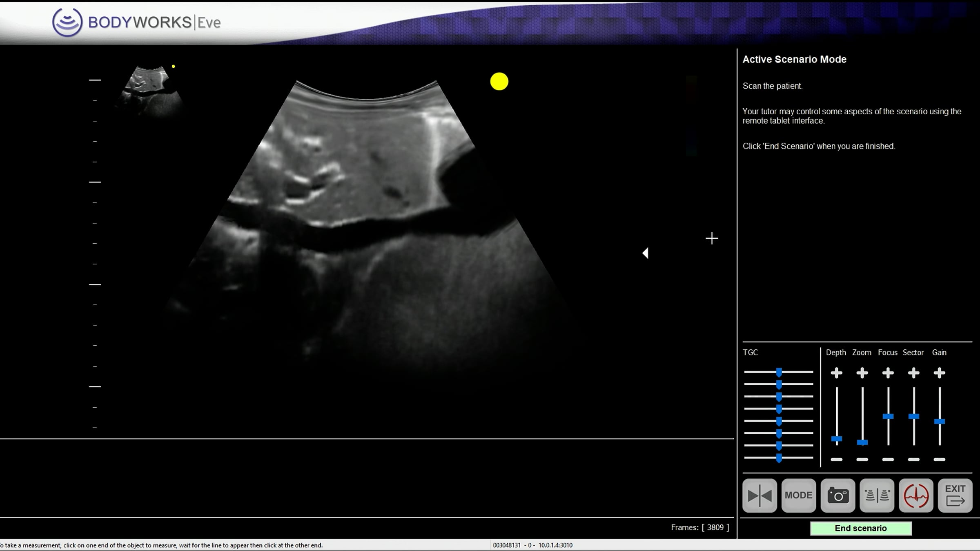Viewport: 980px width, 551px height.
Task: Increase Sector with plus icon
Action: tap(913, 373)
